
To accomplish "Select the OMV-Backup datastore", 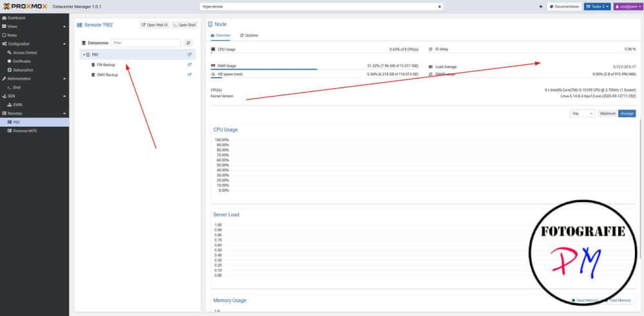I will (x=107, y=75).
